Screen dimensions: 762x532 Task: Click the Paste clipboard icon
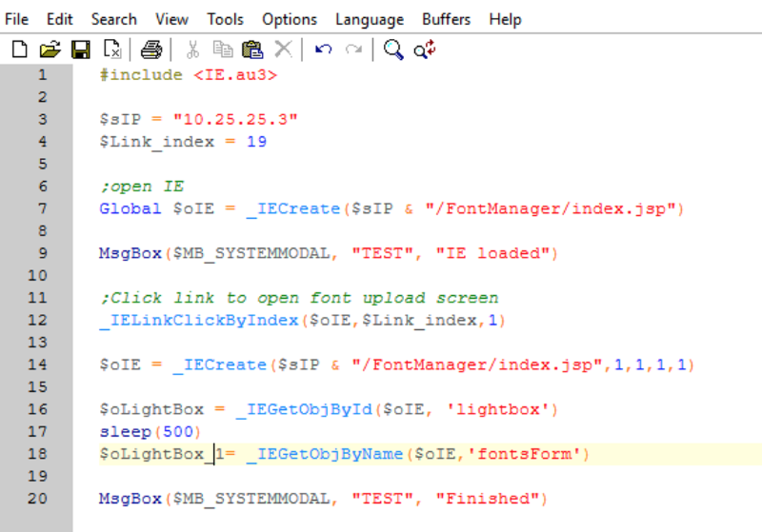click(x=252, y=49)
